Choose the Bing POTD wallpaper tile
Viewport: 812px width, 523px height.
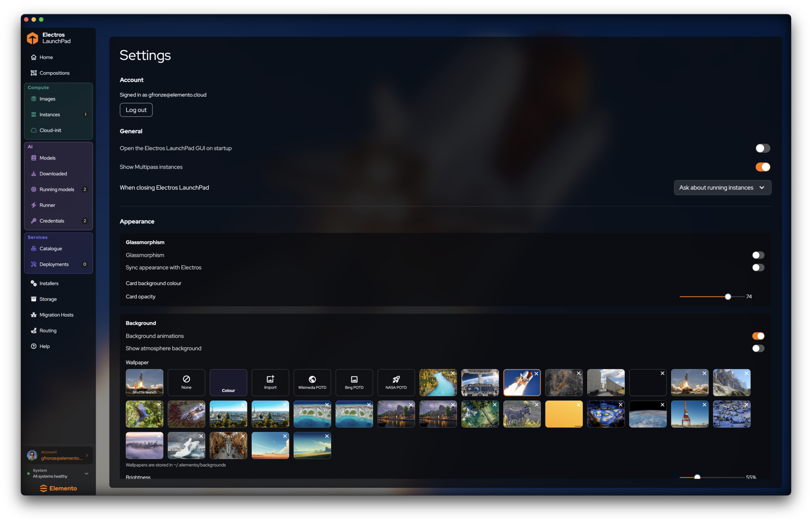coord(354,382)
